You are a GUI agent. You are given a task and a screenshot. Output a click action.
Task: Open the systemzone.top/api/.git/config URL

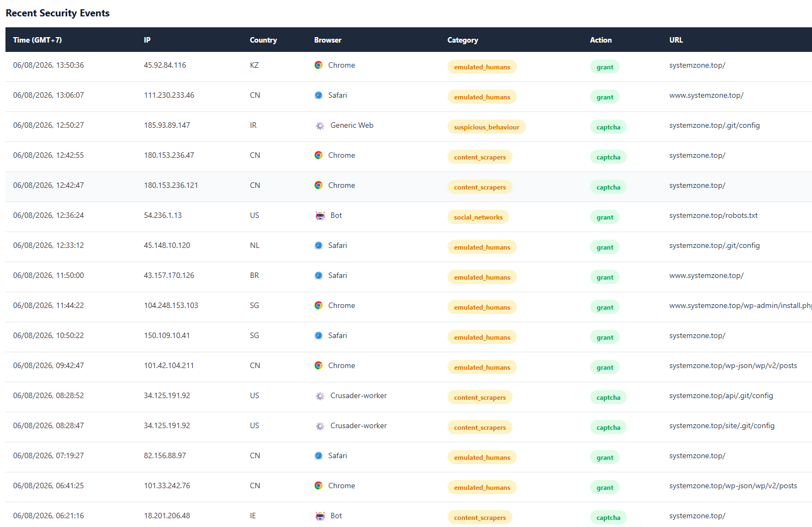click(721, 395)
